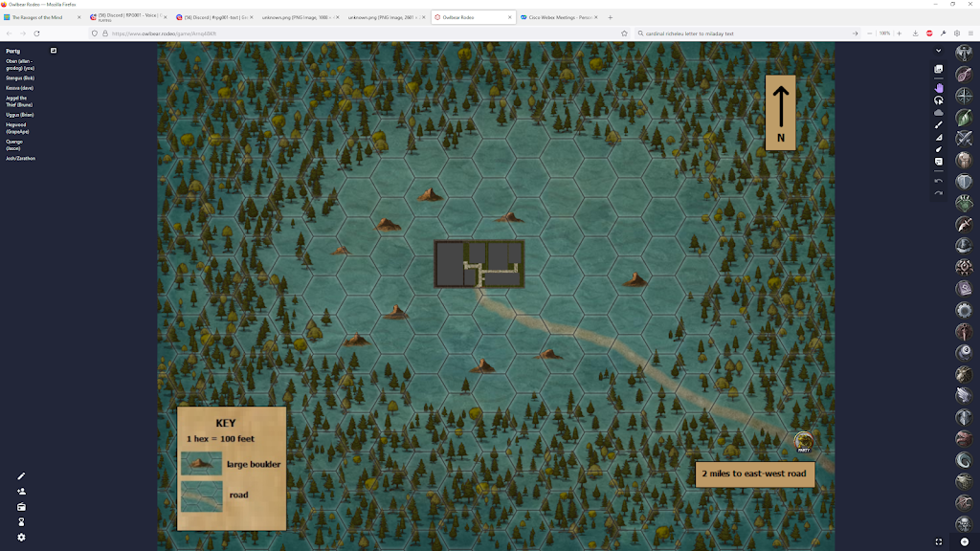This screenshot has width=980, height=551.
Task: Open the game settings gear
Action: [21, 538]
